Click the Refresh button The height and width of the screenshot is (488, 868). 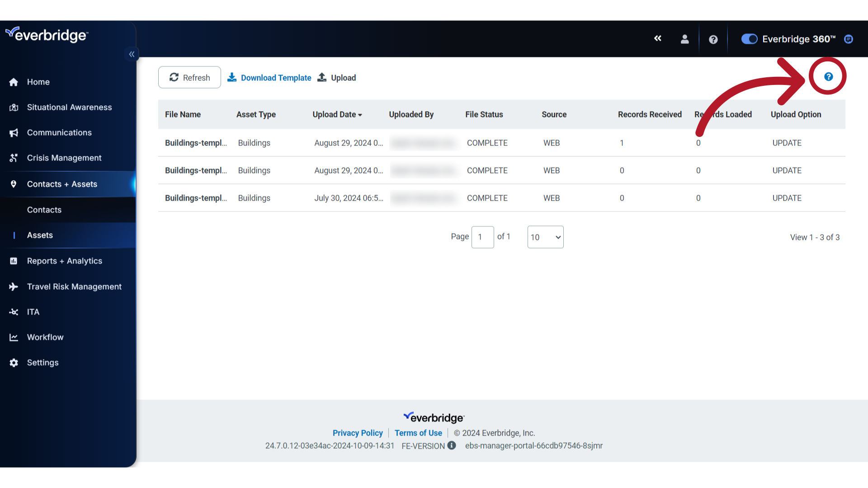click(189, 78)
